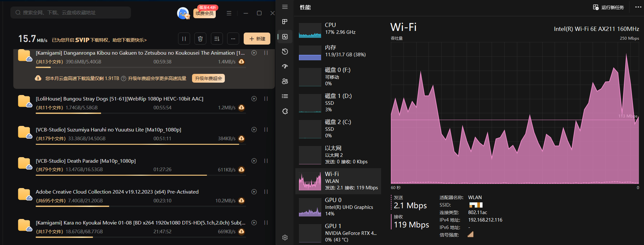Open the sort order icon in download toolbar

(217, 39)
